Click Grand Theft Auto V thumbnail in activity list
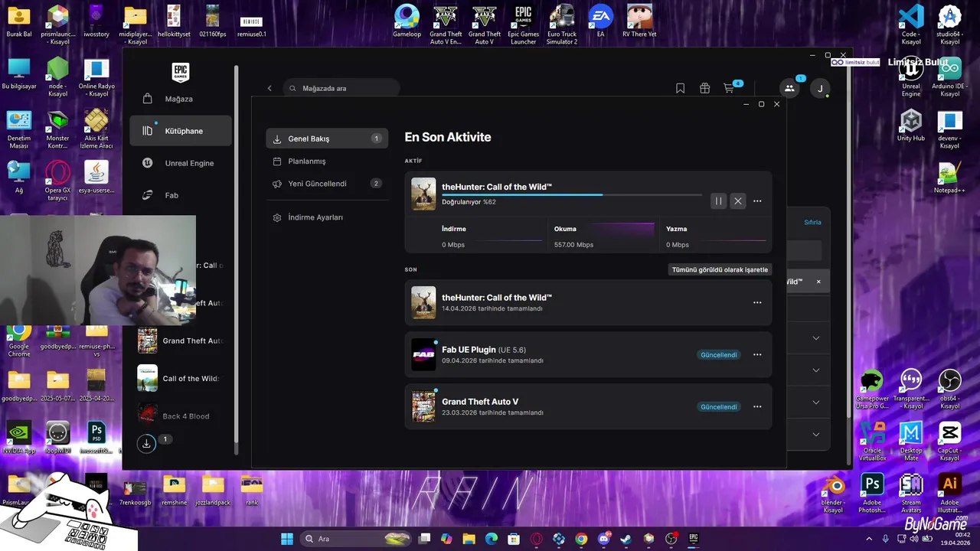Viewport: 980px width, 551px height. click(x=423, y=406)
